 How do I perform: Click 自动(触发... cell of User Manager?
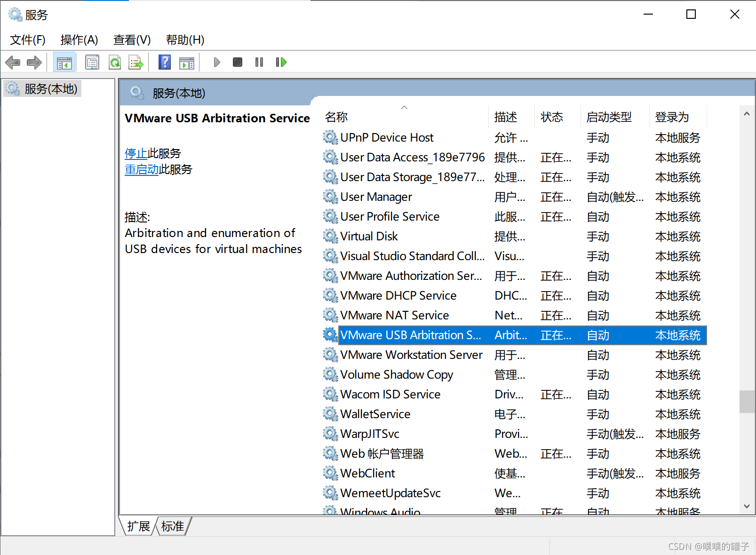pos(615,197)
